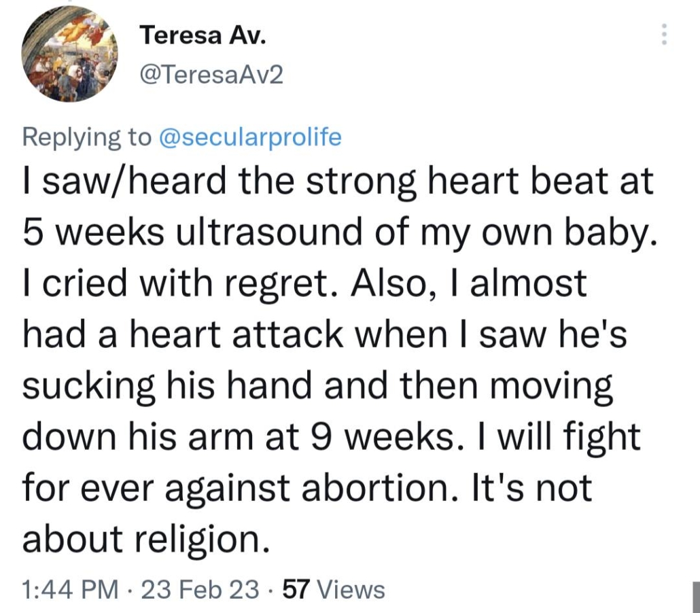This screenshot has height=613, width=700.
Task: Click Teresa Av. profile avatar picture
Action: (x=70, y=54)
